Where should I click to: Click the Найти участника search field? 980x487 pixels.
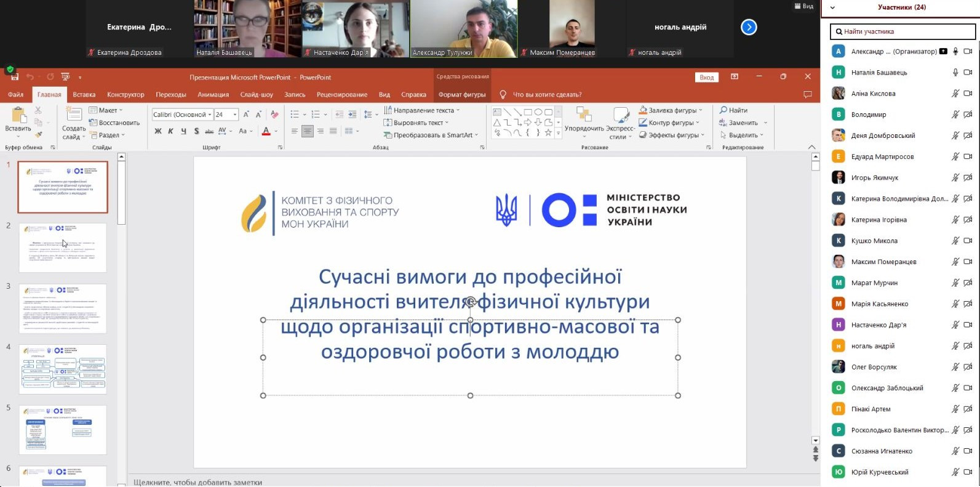[x=902, y=31]
